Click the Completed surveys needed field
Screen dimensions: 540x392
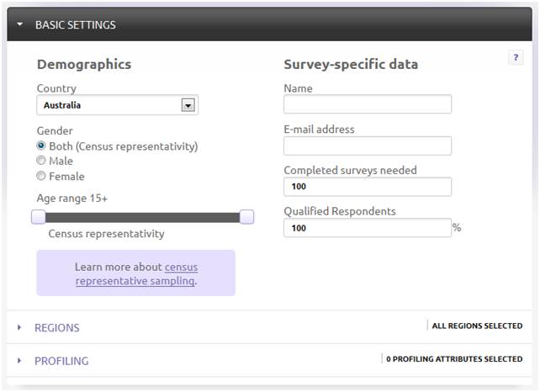coord(368,187)
